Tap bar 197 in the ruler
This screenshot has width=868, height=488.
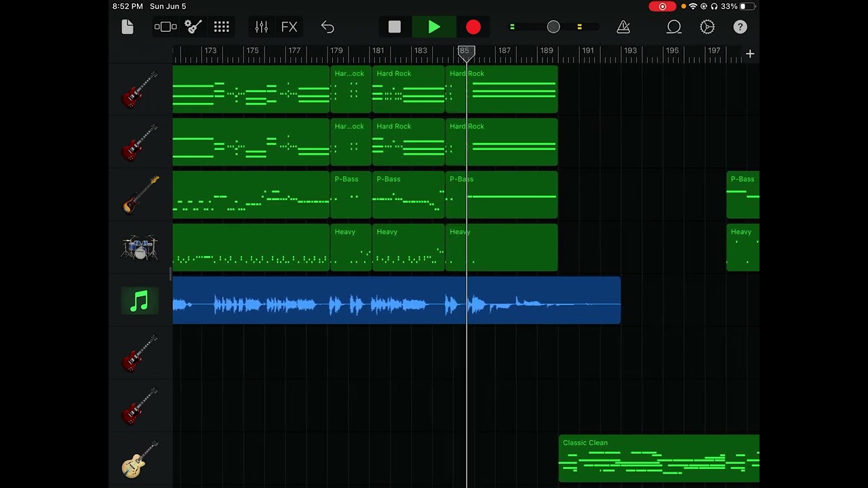click(x=714, y=51)
